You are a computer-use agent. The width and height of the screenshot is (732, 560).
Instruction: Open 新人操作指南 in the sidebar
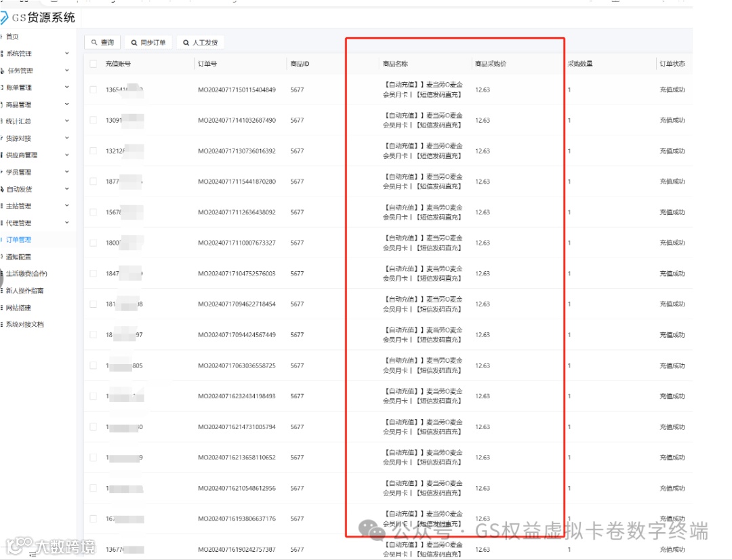tap(24, 291)
